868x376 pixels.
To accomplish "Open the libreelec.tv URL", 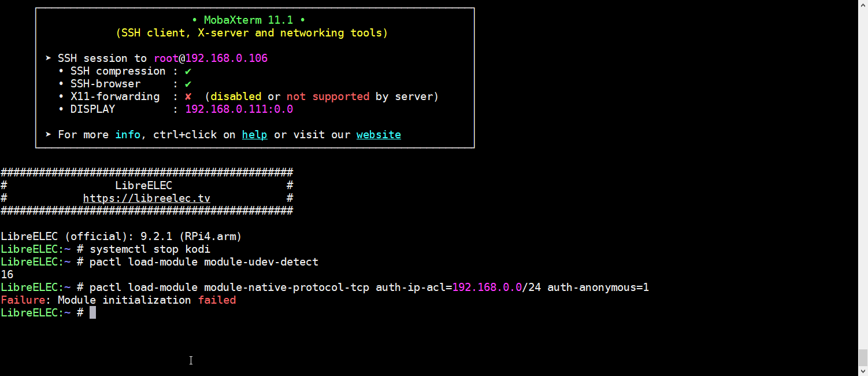I will (x=146, y=198).
